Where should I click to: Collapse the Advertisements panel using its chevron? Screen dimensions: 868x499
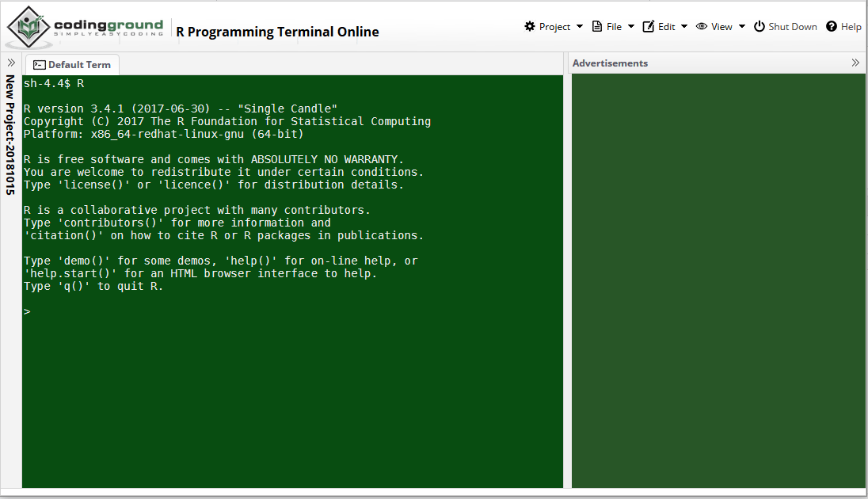click(855, 62)
